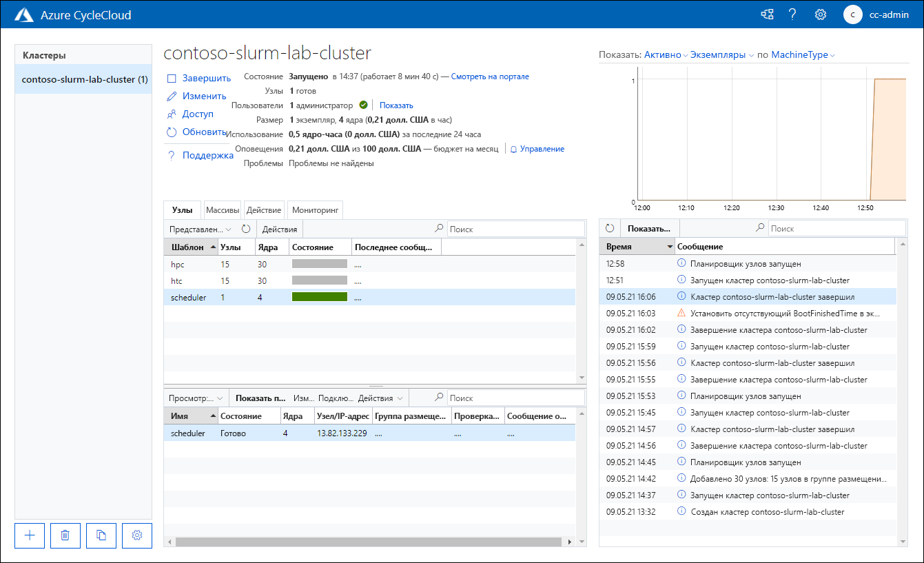Open the help question mark icon

tap(792, 14)
